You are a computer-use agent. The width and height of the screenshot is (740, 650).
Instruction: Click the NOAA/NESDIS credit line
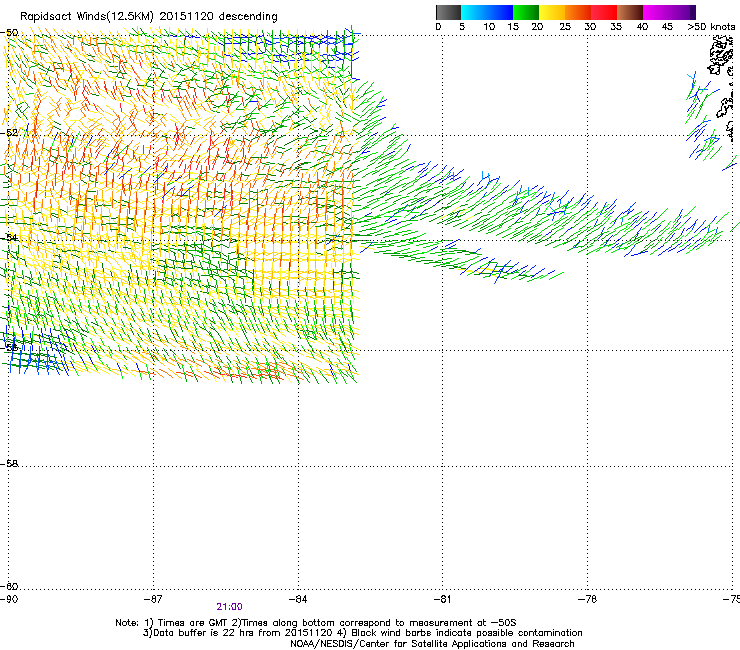[432, 644]
